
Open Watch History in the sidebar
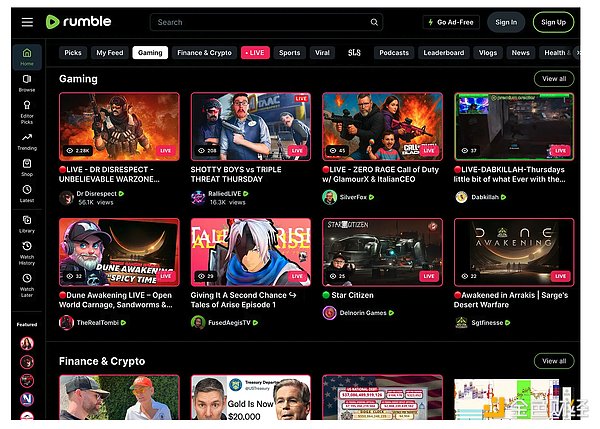[27, 249]
